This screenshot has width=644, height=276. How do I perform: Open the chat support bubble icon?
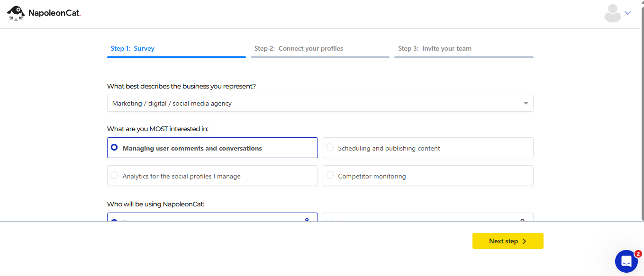coord(626,261)
